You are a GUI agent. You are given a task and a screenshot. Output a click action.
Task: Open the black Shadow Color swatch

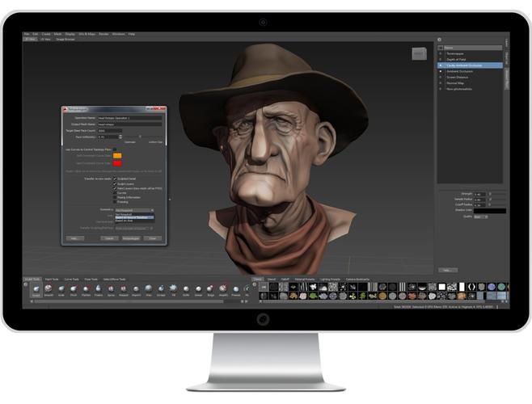(x=490, y=211)
